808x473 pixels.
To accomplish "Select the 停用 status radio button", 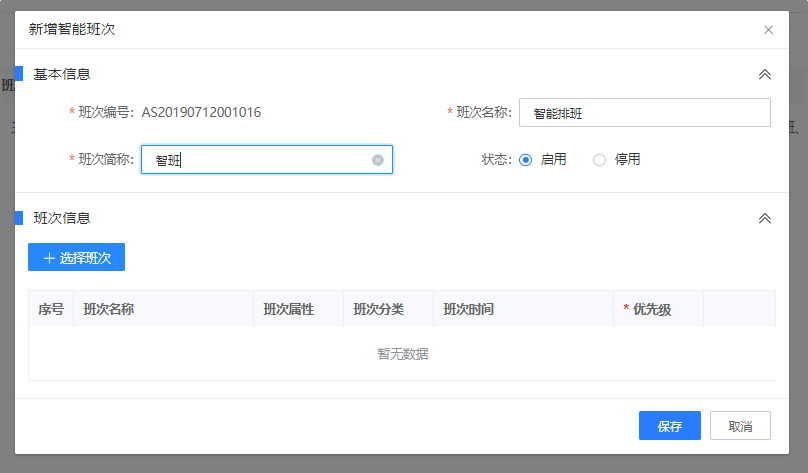I will pyautogui.click(x=600, y=160).
